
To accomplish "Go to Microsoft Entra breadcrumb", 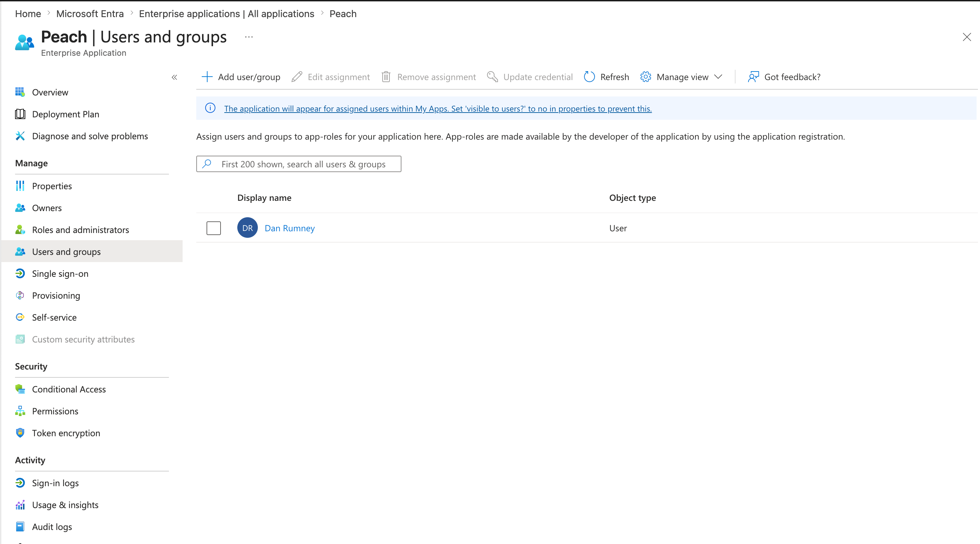I will click(90, 14).
